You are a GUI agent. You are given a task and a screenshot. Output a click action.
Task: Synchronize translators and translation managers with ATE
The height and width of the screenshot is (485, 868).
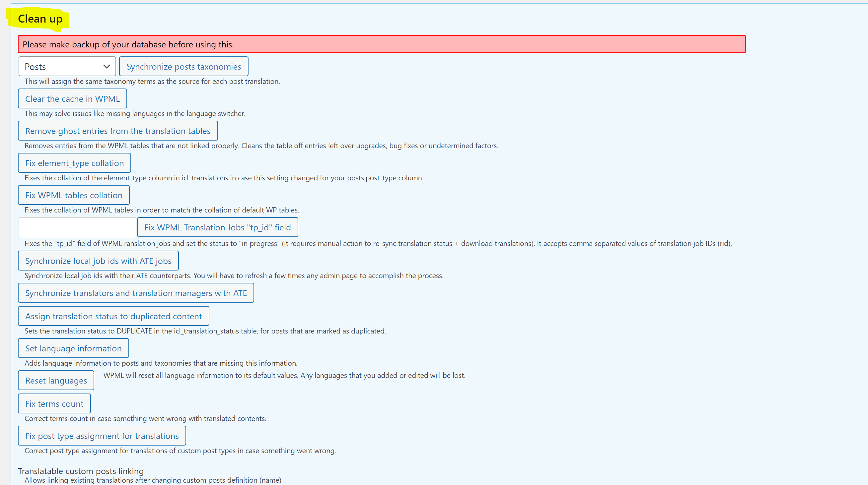click(136, 293)
